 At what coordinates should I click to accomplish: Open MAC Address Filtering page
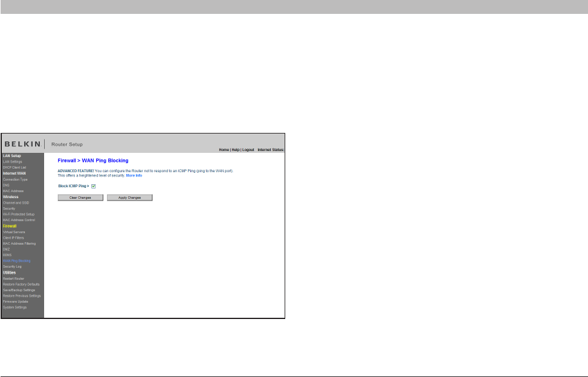point(19,243)
